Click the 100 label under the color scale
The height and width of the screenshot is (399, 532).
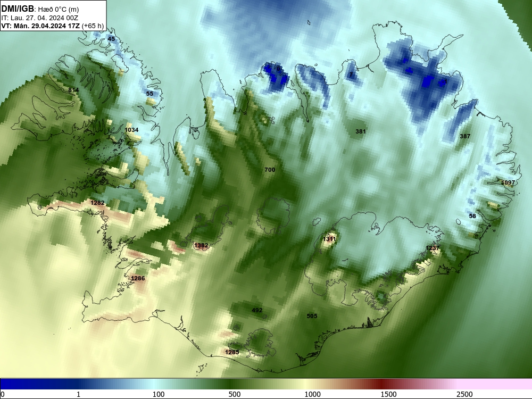[159, 394]
